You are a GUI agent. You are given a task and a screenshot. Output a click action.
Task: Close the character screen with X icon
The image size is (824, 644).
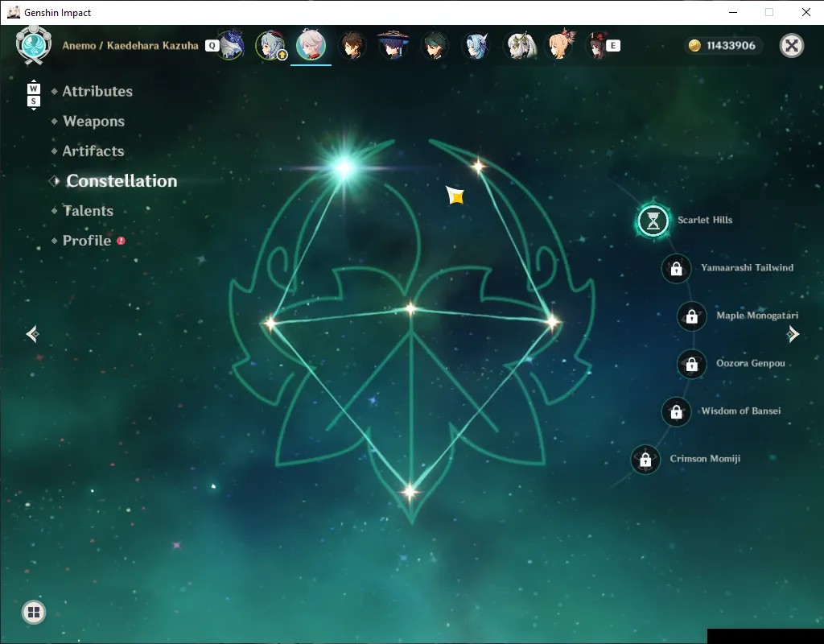tap(792, 46)
